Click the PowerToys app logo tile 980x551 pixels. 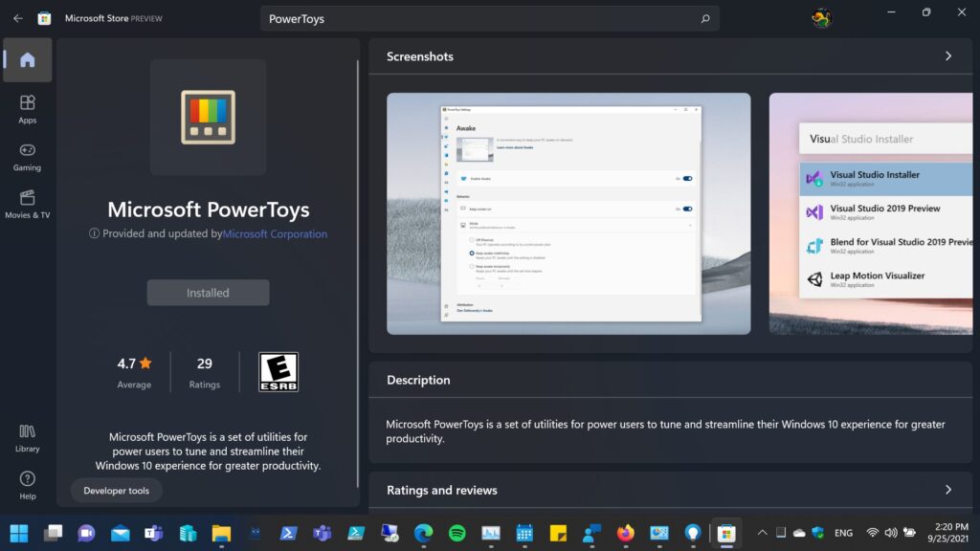[x=208, y=117]
